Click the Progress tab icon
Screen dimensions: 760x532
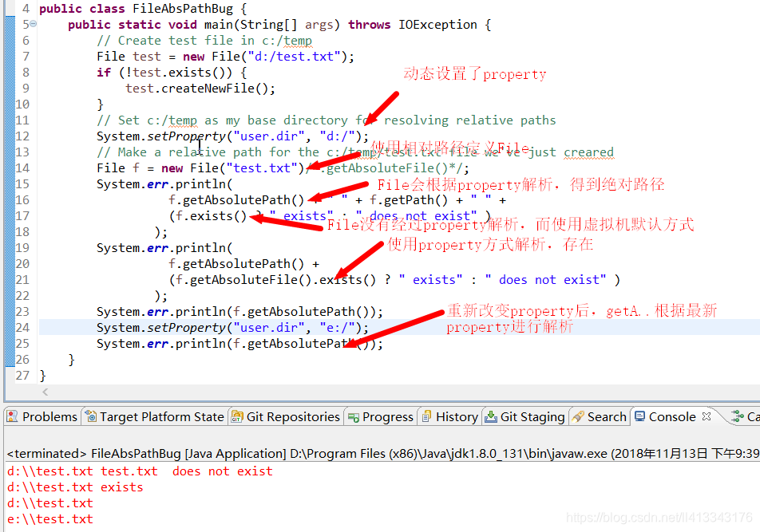pos(354,417)
